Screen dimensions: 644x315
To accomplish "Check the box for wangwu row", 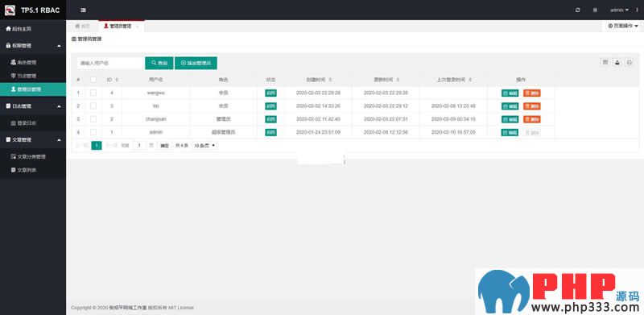I will click(x=93, y=93).
